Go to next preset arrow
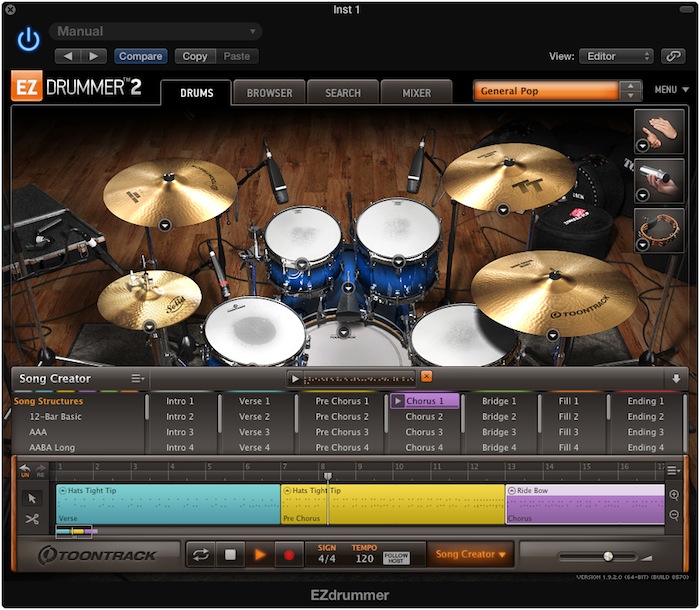The image size is (700, 610). coord(94,56)
